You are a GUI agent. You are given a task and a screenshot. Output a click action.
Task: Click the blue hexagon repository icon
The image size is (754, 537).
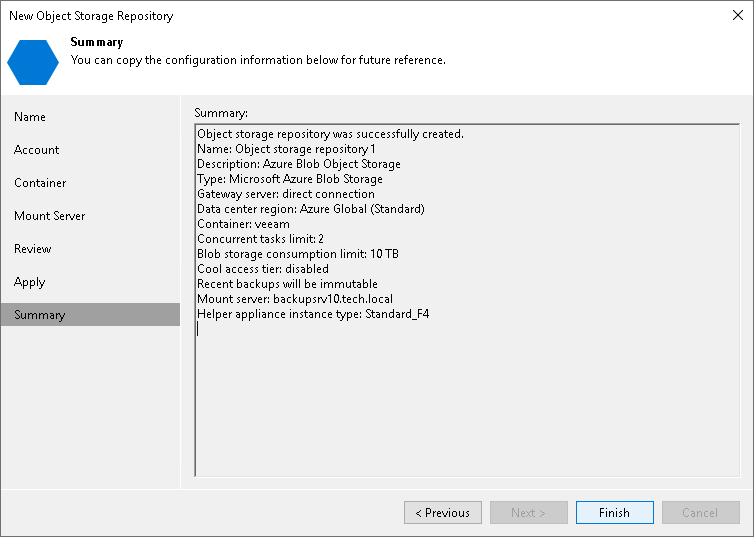pos(32,60)
